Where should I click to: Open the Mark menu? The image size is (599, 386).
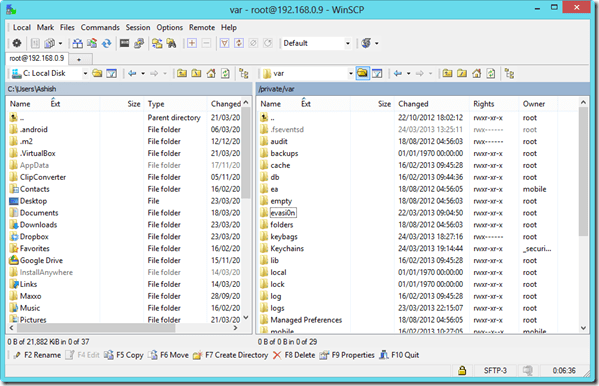pos(45,28)
